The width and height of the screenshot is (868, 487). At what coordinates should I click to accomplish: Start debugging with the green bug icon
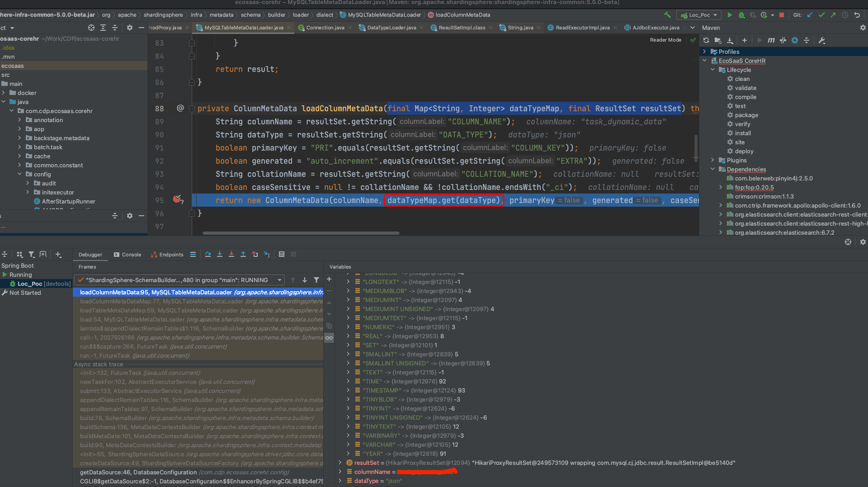coord(741,15)
